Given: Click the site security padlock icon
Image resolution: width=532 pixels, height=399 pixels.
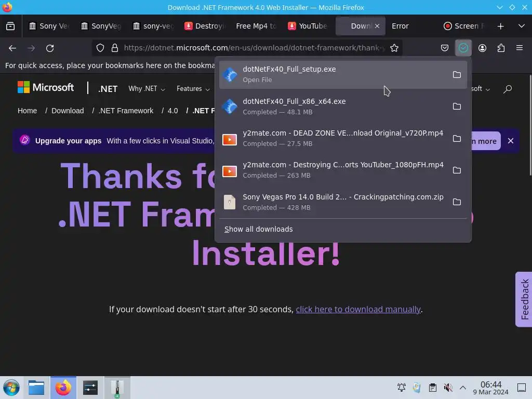Looking at the screenshot, I should [x=115, y=48].
